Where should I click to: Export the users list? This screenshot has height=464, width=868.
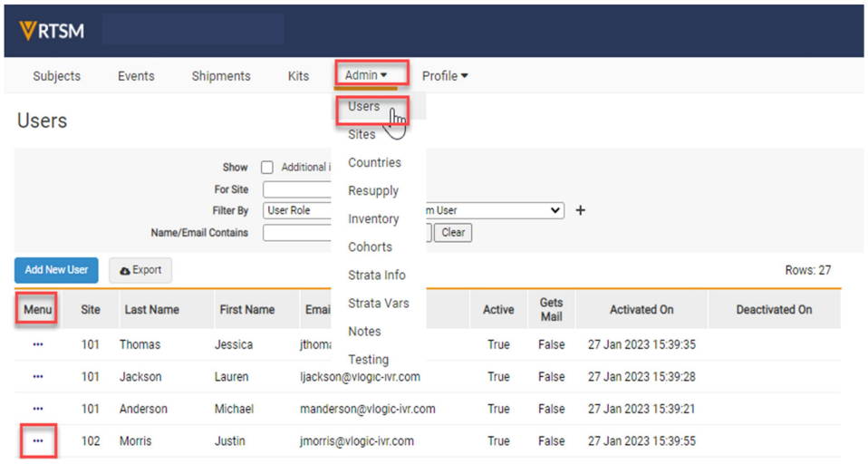click(140, 270)
